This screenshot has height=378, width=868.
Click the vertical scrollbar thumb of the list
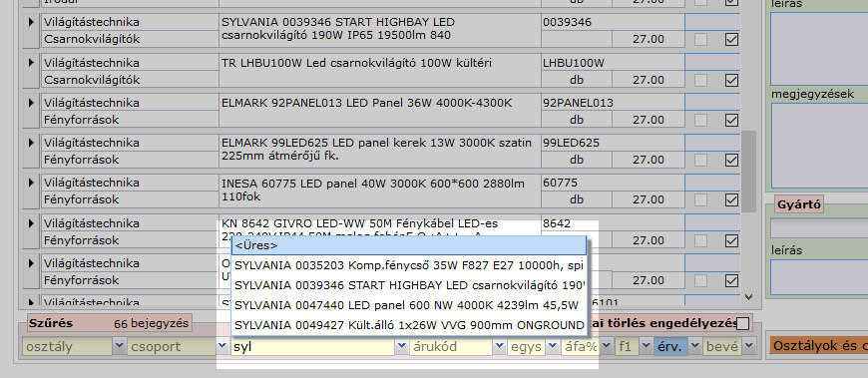point(748,172)
